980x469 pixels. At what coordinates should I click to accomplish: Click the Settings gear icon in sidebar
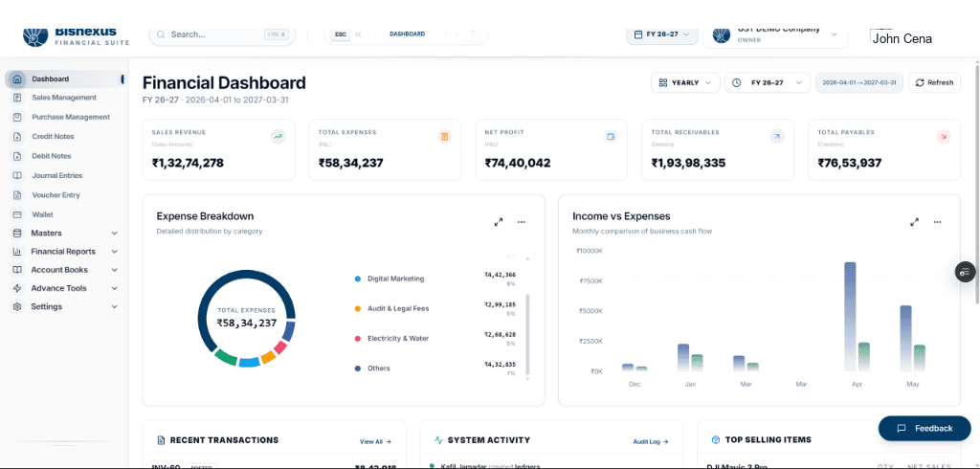click(17, 307)
